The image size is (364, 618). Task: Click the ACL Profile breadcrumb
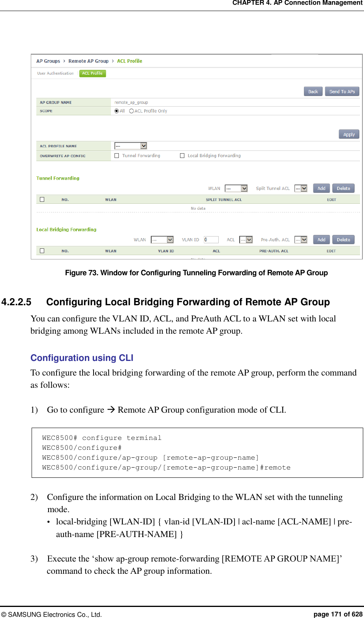coord(129,61)
